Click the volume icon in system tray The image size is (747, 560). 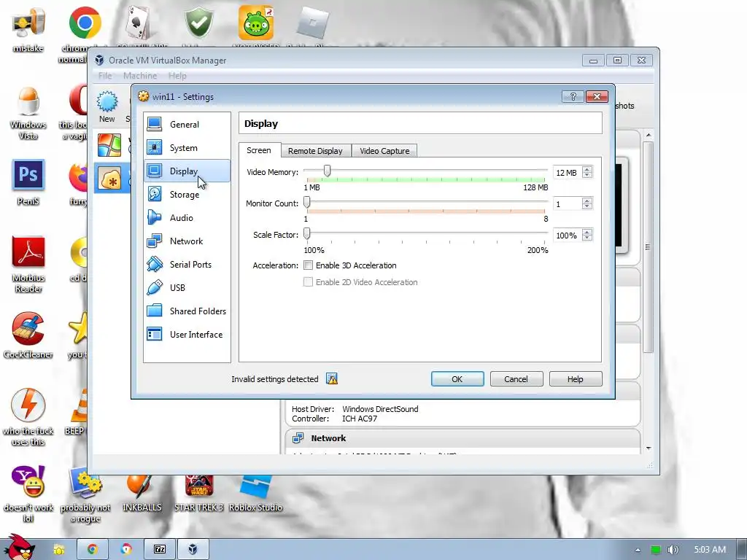pyautogui.click(x=673, y=550)
